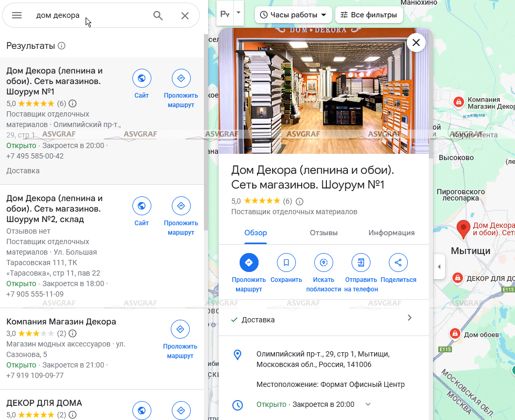Open Компания Магазин Декора result title
This screenshot has height=420, width=515.
coord(61,321)
